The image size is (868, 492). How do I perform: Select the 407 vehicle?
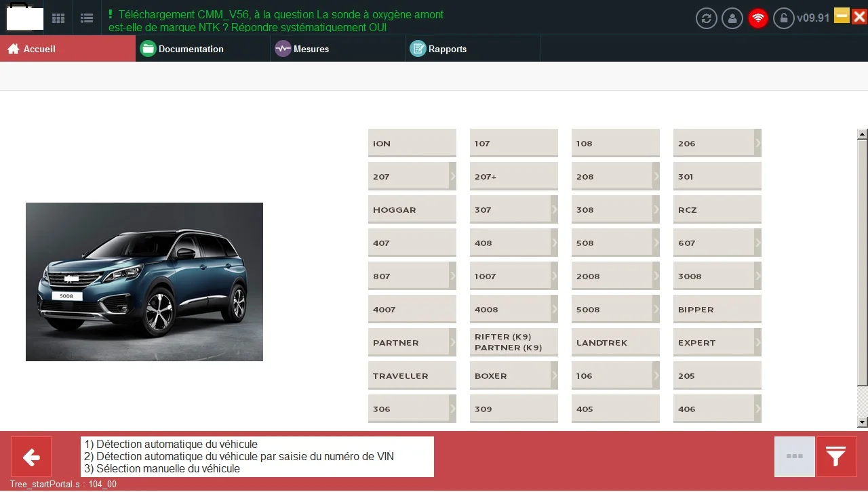tap(412, 243)
